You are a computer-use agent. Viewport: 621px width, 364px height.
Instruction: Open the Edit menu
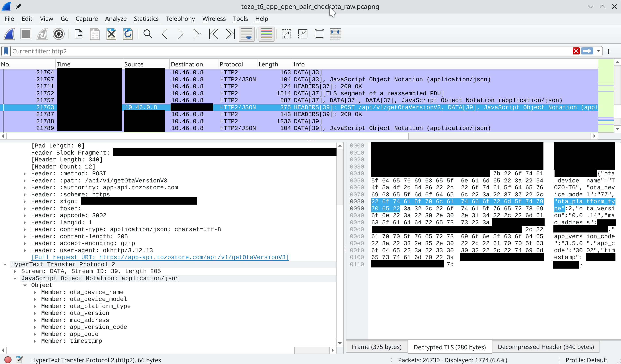[27, 19]
